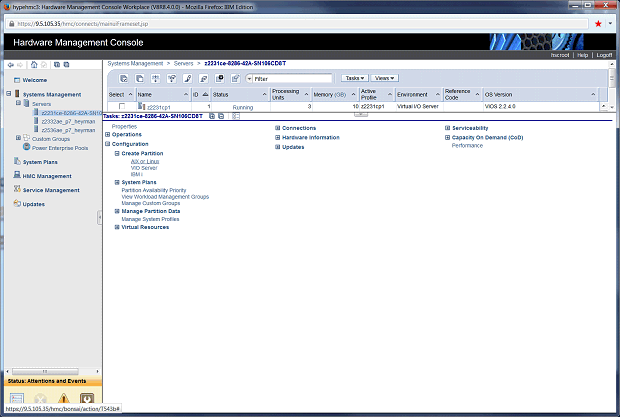The height and width of the screenshot is (417, 620).
Task: Collapse the Create Partition task group
Action: pyautogui.click(x=117, y=153)
